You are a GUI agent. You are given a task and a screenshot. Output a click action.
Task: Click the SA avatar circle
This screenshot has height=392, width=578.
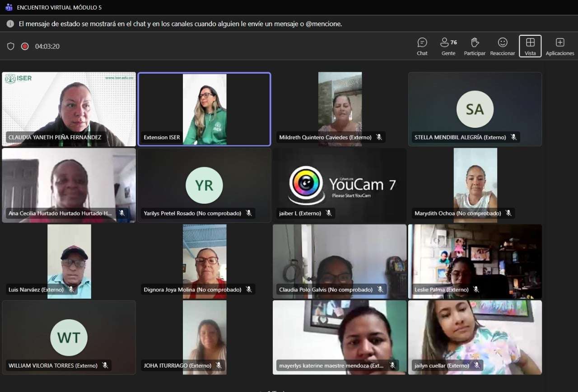click(x=475, y=109)
